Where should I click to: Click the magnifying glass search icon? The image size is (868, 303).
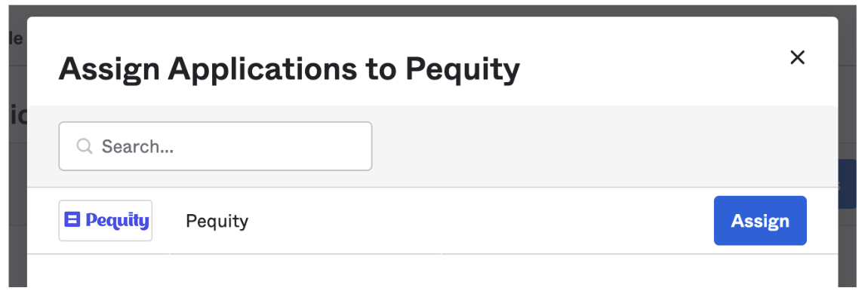(x=84, y=146)
